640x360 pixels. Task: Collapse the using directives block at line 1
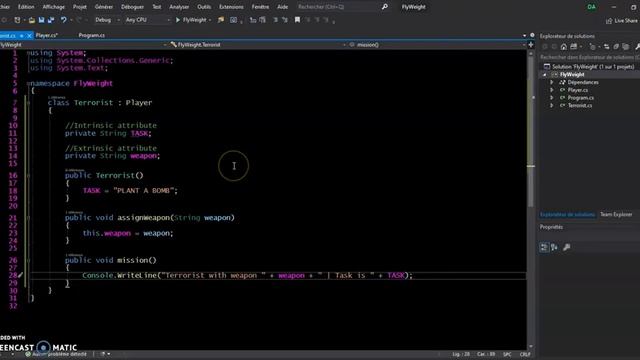[28, 53]
